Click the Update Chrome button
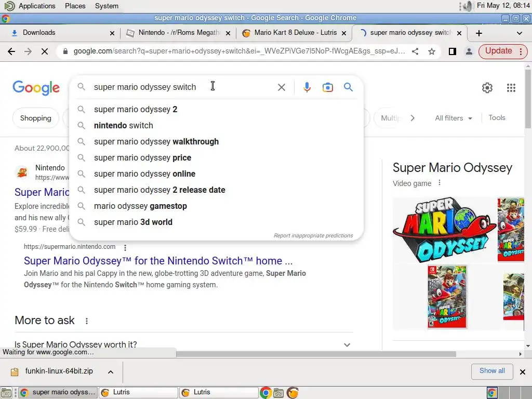The width and height of the screenshot is (532, 399). [x=502, y=51]
